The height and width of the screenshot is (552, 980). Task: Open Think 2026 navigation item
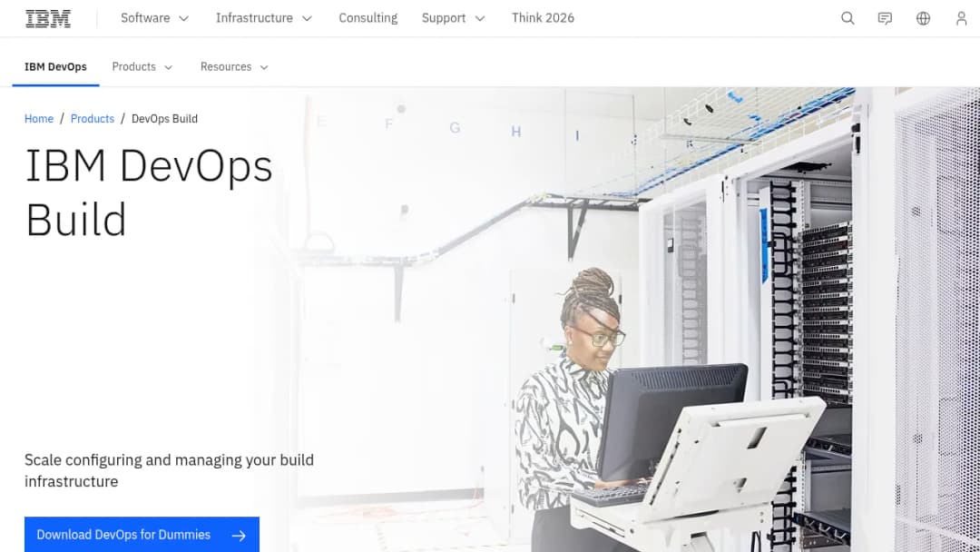(543, 18)
